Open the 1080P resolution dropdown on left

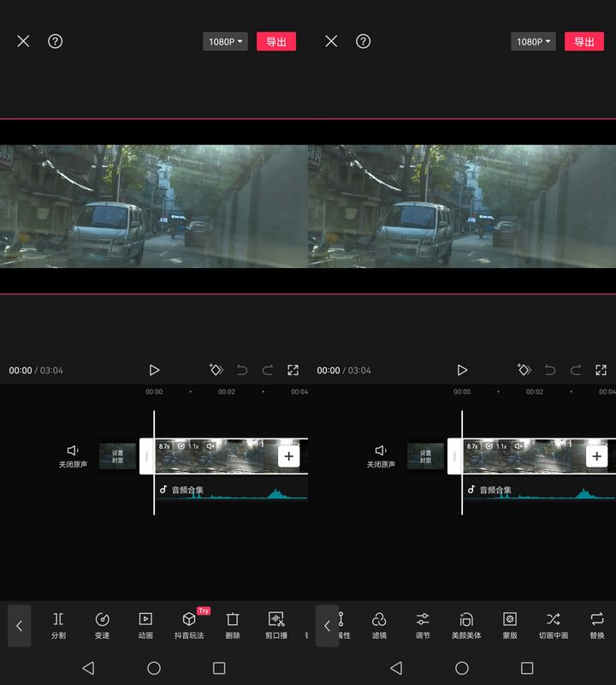(x=225, y=41)
